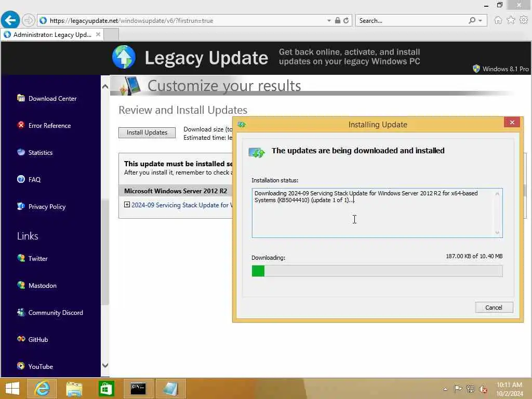
Task: Click the Statistics pie icon
Action: coord(21,152)
